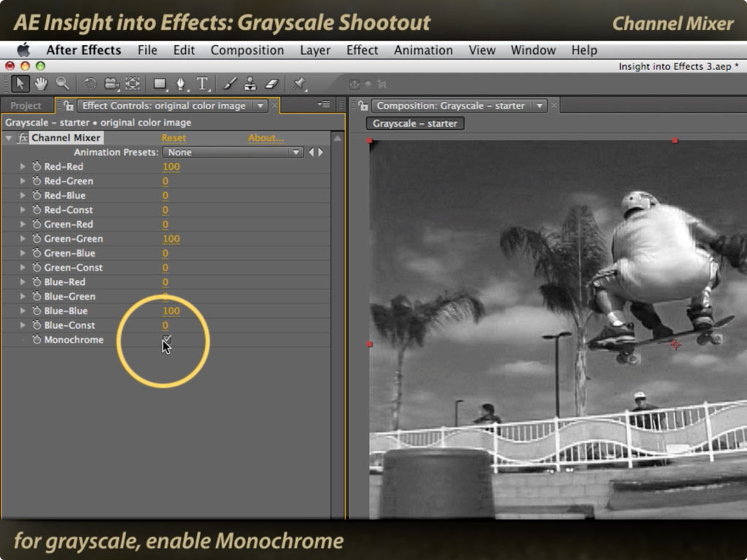
Task: Click the Red-Red stopwatch icon
Action: 36,166
